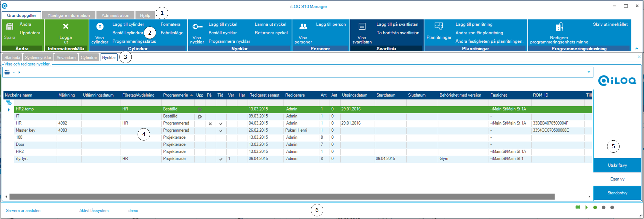Switch to the Startsida tab
This screenshot has height=219, width=644.
coord(12,57)
